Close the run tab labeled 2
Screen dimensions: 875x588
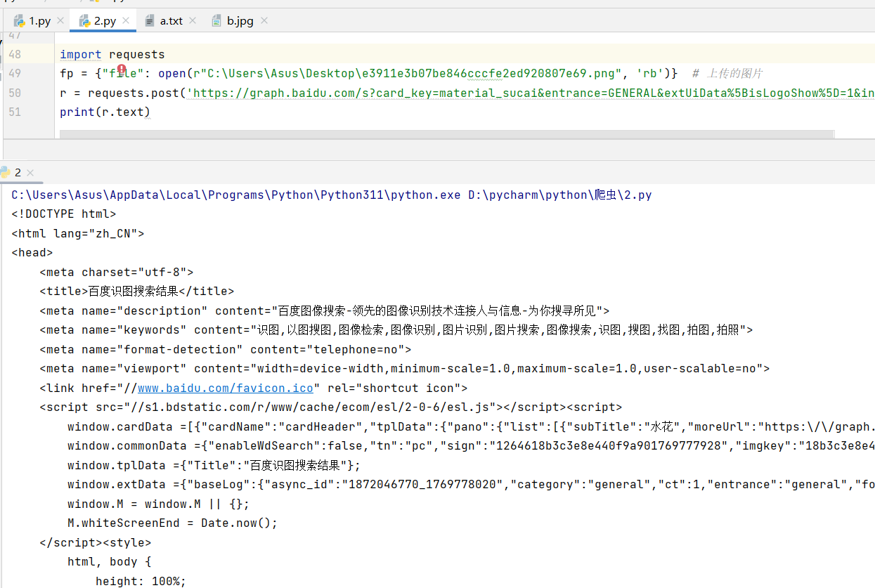coord(30,173)
